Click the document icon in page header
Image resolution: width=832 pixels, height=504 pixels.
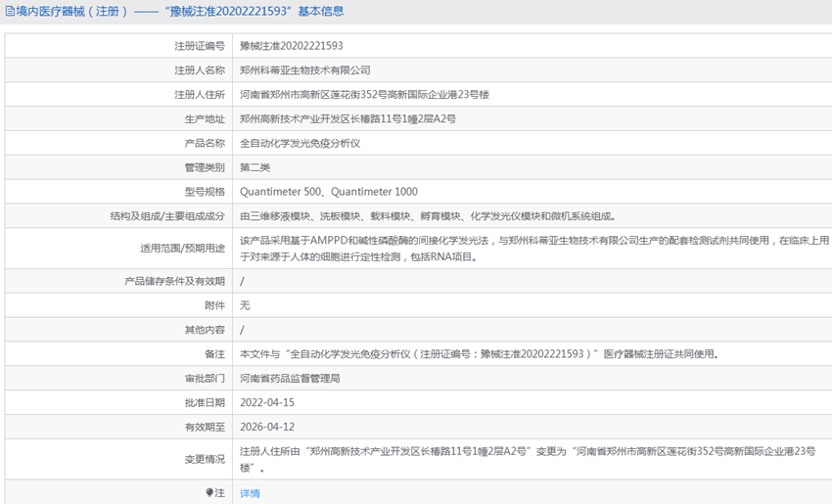tap(10, 11)
